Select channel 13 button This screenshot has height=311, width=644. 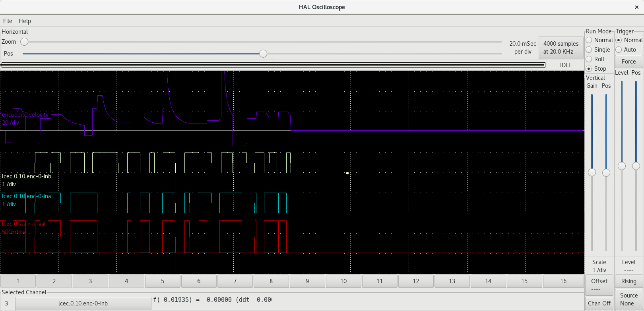(452, 281)
